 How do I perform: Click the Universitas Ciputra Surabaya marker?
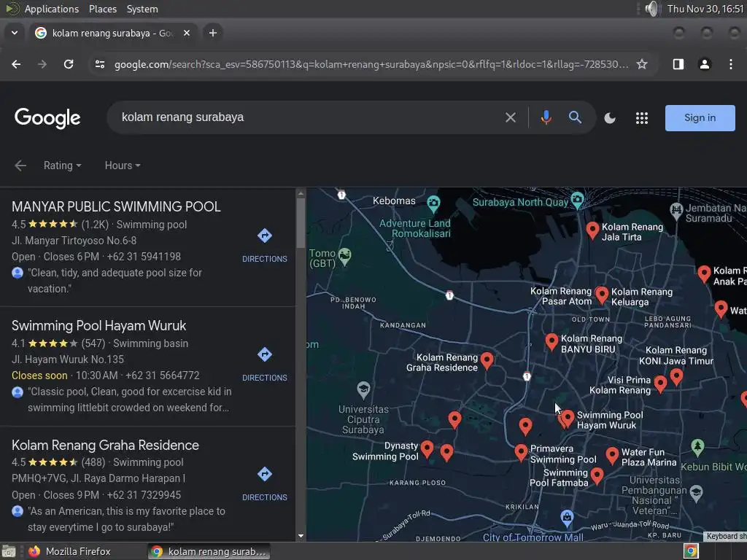[363, 390]
